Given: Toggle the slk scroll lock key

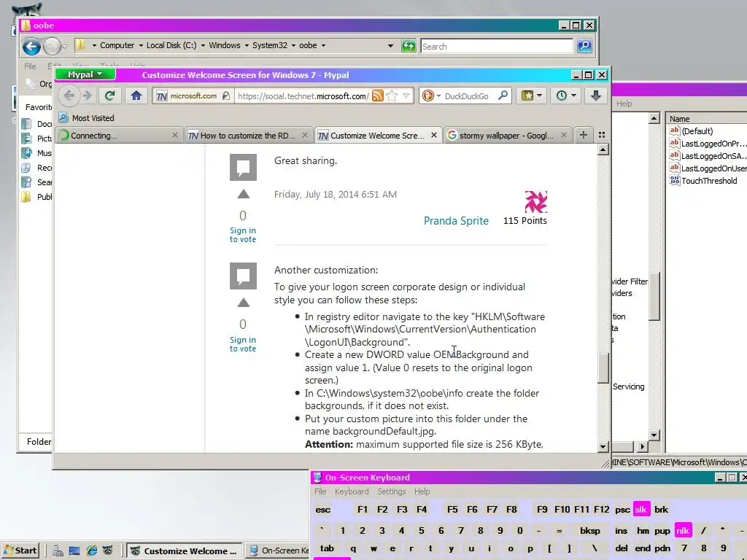Looking at the screenshot, I should point(640,510).
